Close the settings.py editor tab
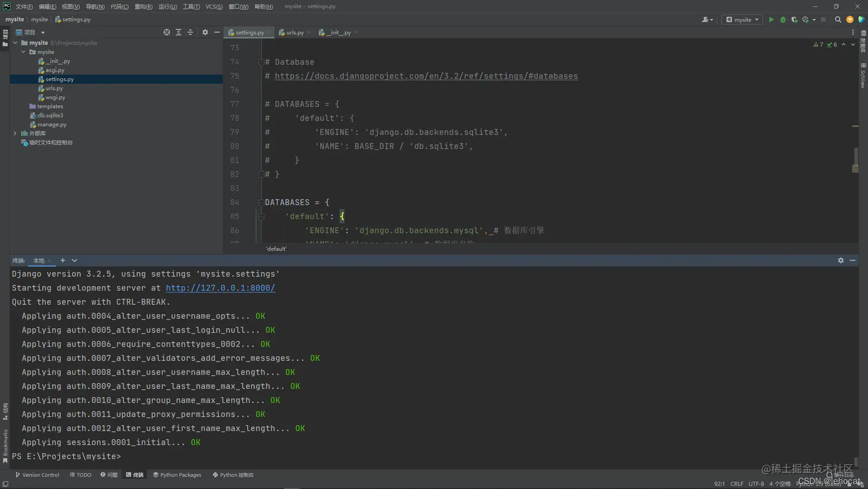The image size is (868, 489). pos(269,33)
